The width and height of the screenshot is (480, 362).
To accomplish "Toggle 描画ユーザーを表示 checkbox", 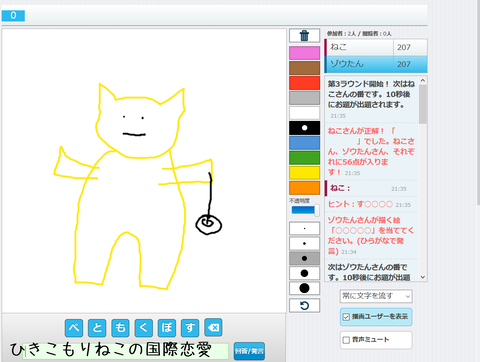I will point(346,317).
